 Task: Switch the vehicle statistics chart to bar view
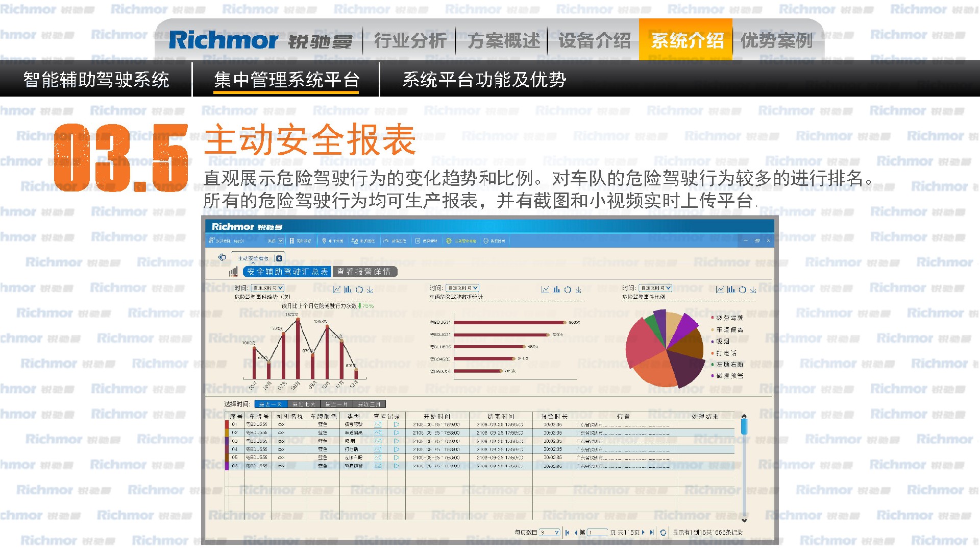point(556,290)
